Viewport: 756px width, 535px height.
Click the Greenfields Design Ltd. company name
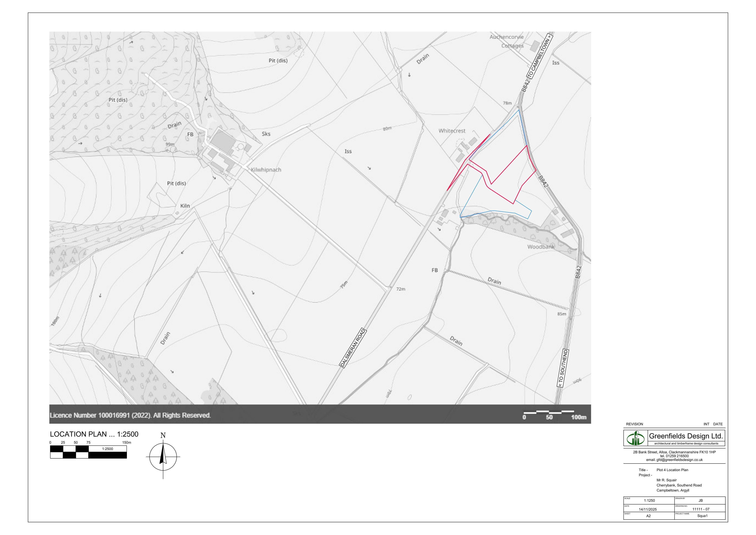pos(686,436)
